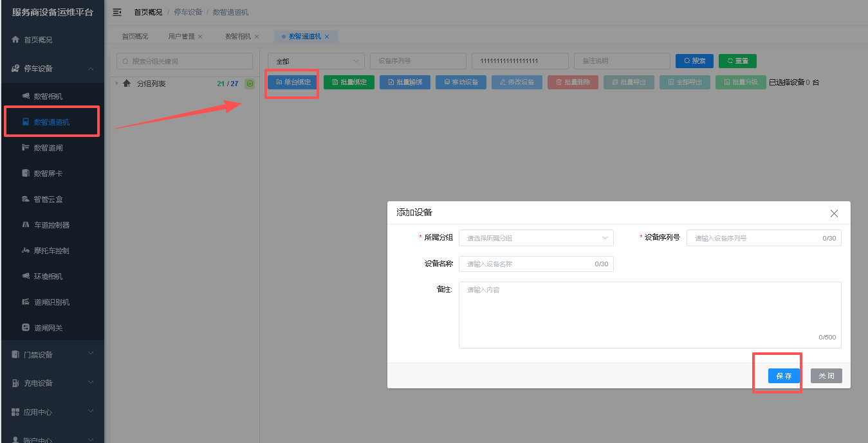
Task: Click the icon beside 智管云盒
Action: point(26,199)
